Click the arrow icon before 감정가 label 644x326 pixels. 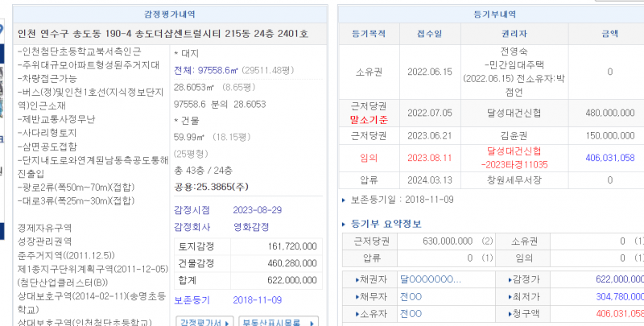pyautogui.click(x=510, y=279)
